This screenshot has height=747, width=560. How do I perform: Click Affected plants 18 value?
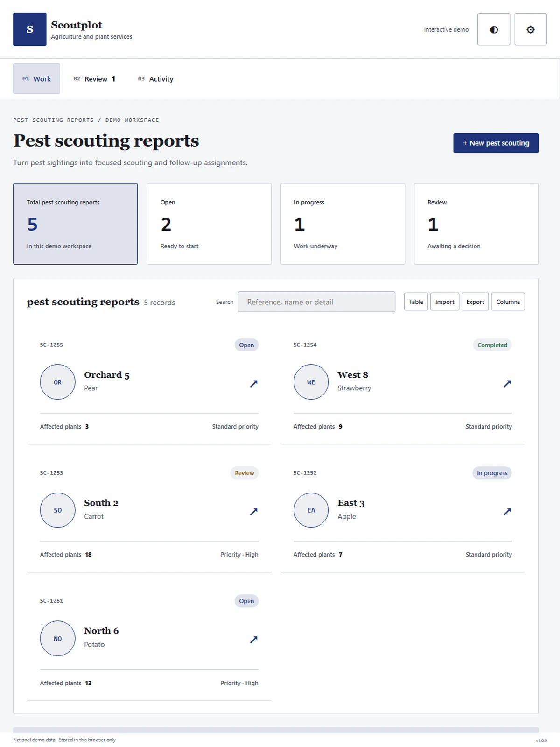pos(88,555)
